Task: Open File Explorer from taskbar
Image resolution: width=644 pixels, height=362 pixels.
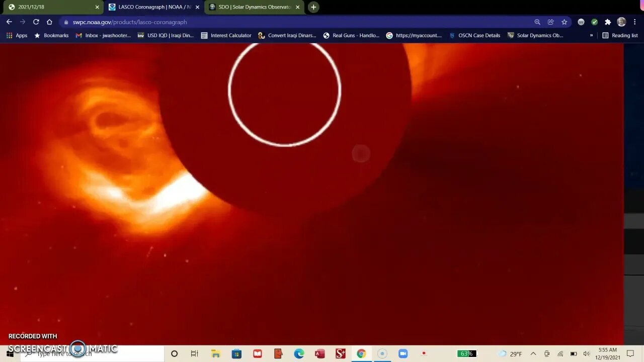Action: (x=215, y=353)
